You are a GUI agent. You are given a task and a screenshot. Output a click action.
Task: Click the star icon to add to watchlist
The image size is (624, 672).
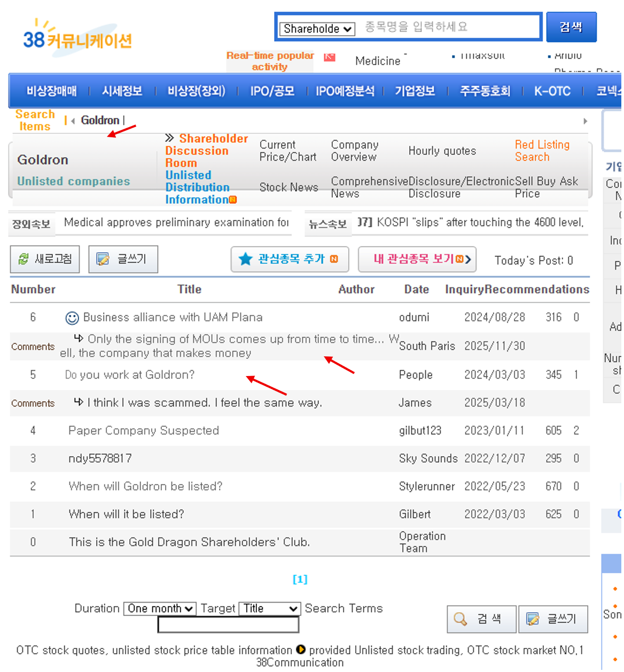[x=245, y=259]
